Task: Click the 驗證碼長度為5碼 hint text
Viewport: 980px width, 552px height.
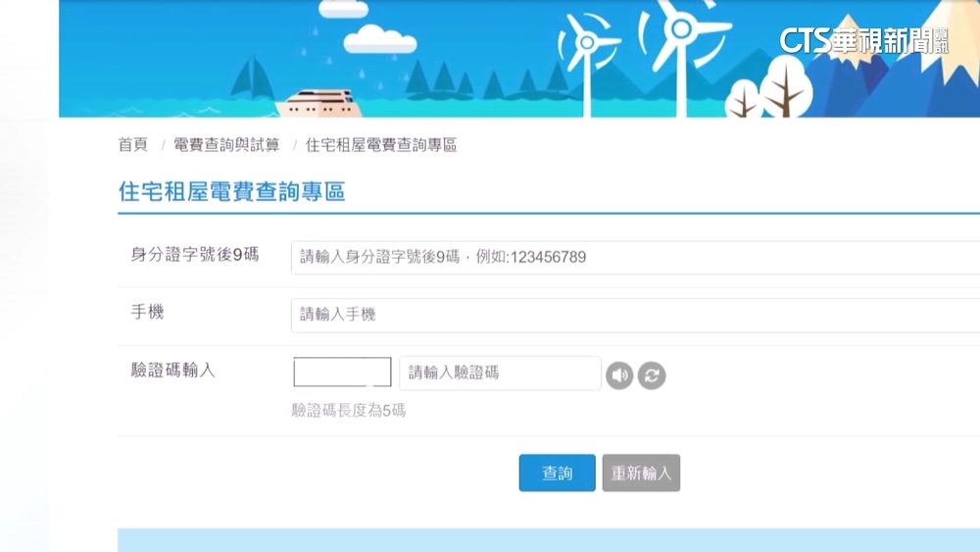Action: [x=349, y=410]
